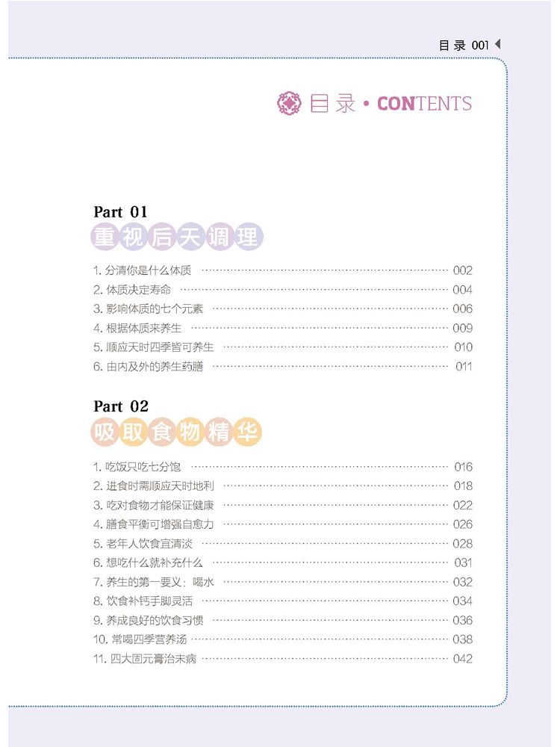Open the entry 分清你是什么体质

tap(147, 270)
